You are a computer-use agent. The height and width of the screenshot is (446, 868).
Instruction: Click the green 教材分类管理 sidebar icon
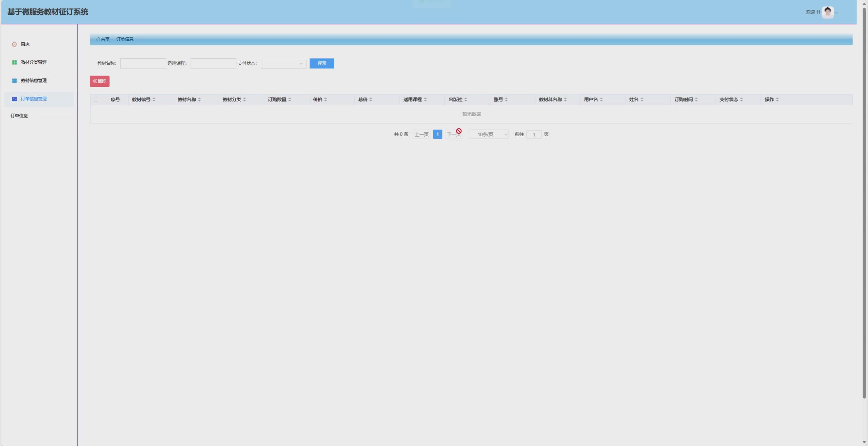click(14, 62)
